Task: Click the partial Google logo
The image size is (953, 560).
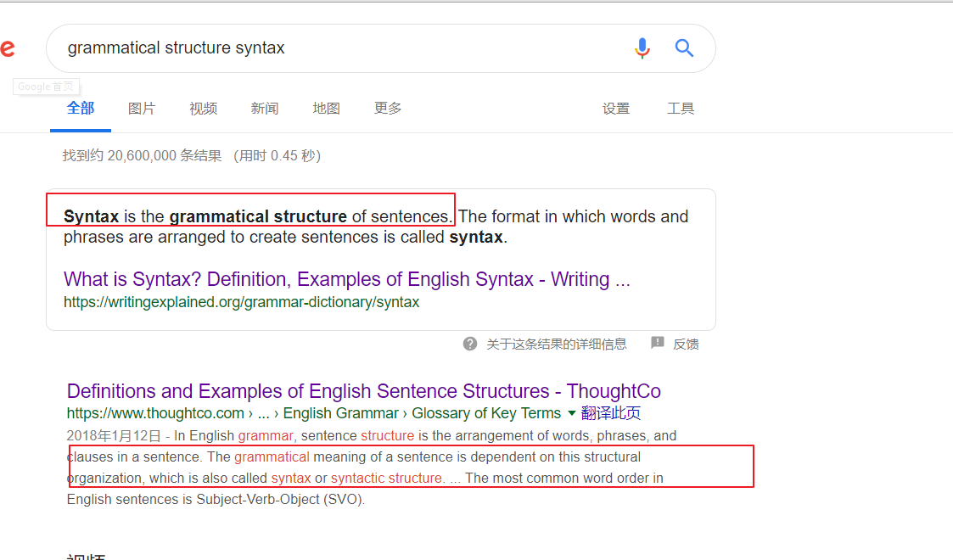Action: click(x=8, y=48)
